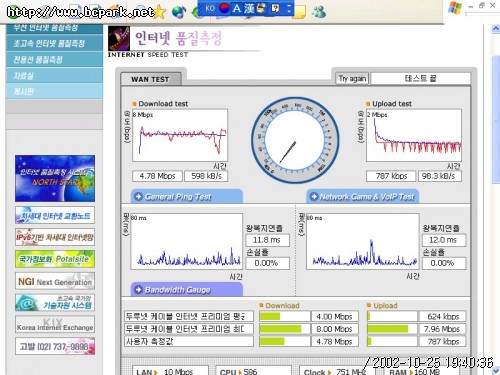Open 게시판 in the sidebar
This screenshot has height=375, width=500.
pyautogui.click(x=54, y=91)
